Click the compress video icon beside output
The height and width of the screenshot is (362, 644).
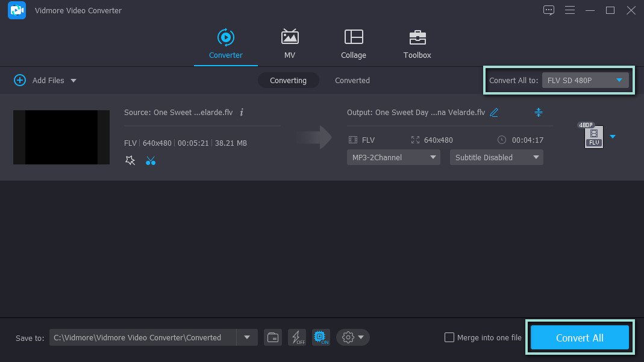point(539,112)
